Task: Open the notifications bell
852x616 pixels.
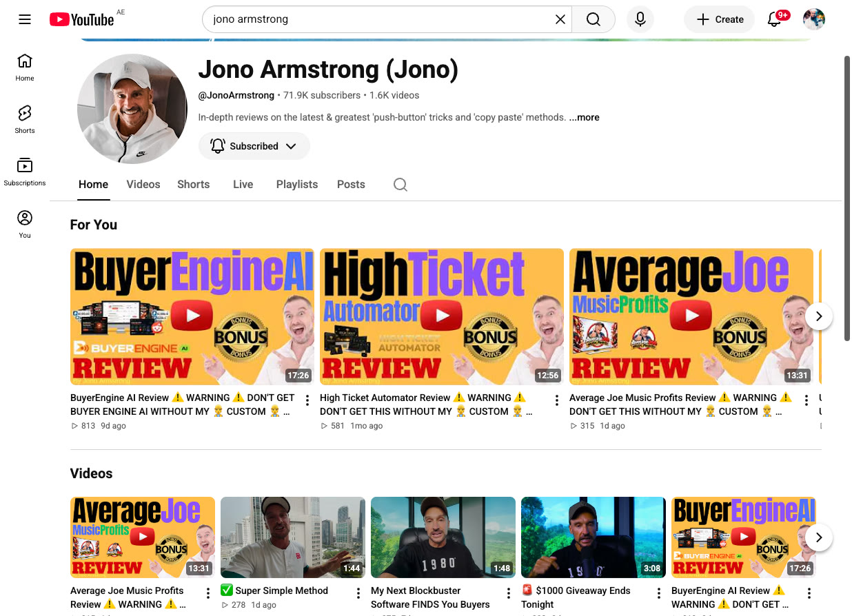Action: point(775,19)
